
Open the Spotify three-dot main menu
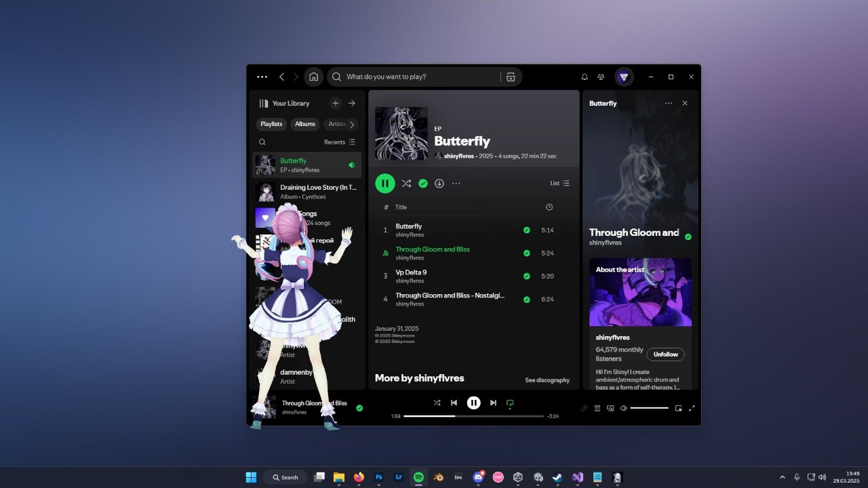pos(262,77)
